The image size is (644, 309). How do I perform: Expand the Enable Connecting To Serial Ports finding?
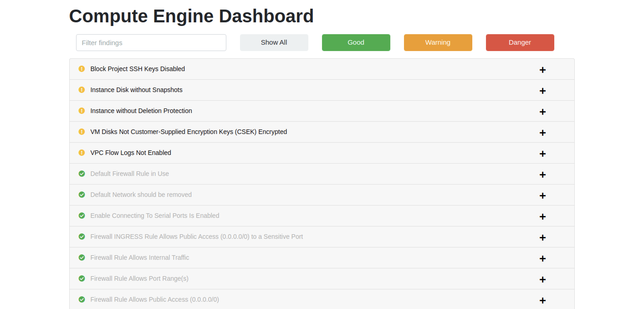tap(542, 217)
